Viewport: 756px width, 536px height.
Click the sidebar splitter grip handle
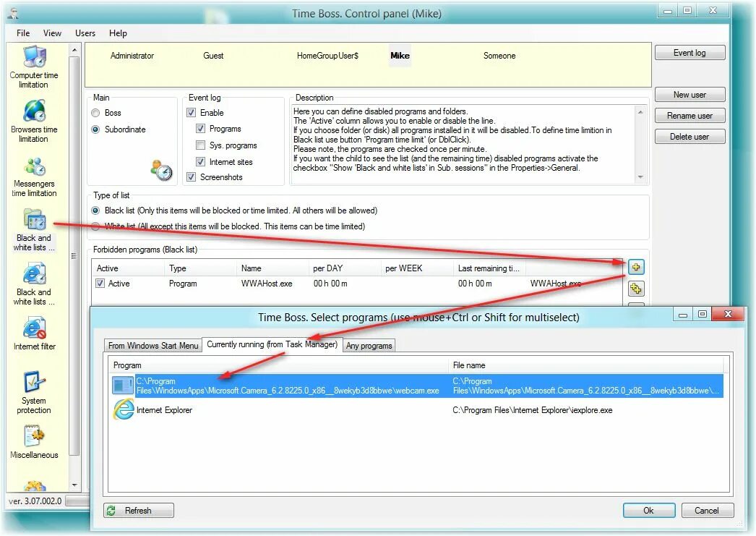[x=74, y=255]
